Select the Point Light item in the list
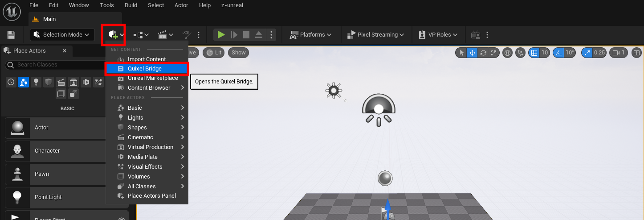 coord(55,197)
